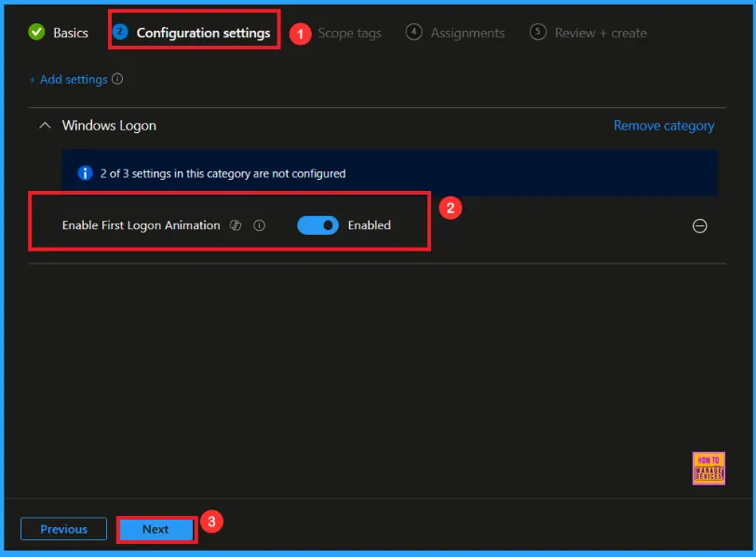The height and width of the screenshot is (557, 756).
Task: Open the Assignments step label
Action: tap(467, 33)
